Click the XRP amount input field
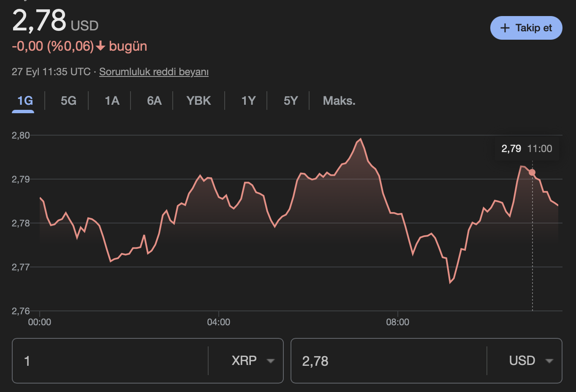The image size is (576, 392). click(x=110, y=361)
